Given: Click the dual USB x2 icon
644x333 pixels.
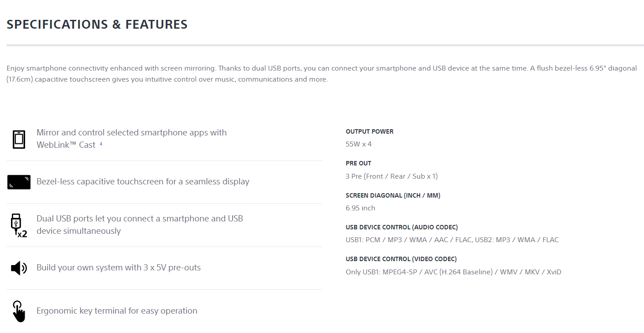Looking at the screenshot, I should click(x=18, y=225).
